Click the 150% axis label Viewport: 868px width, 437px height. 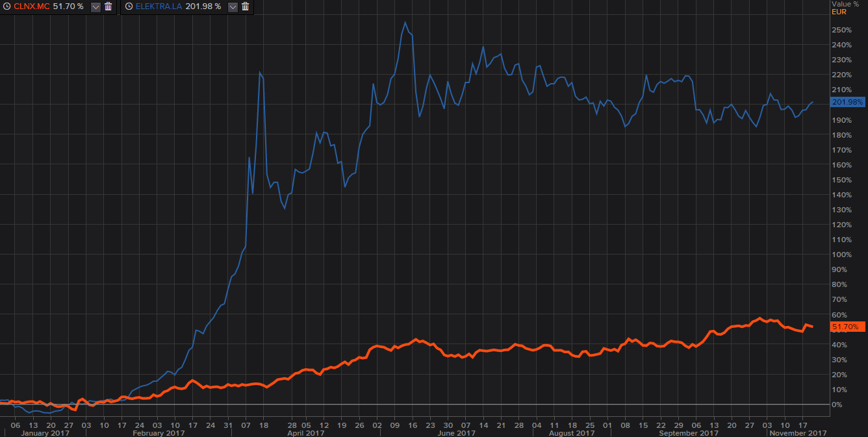841,180
